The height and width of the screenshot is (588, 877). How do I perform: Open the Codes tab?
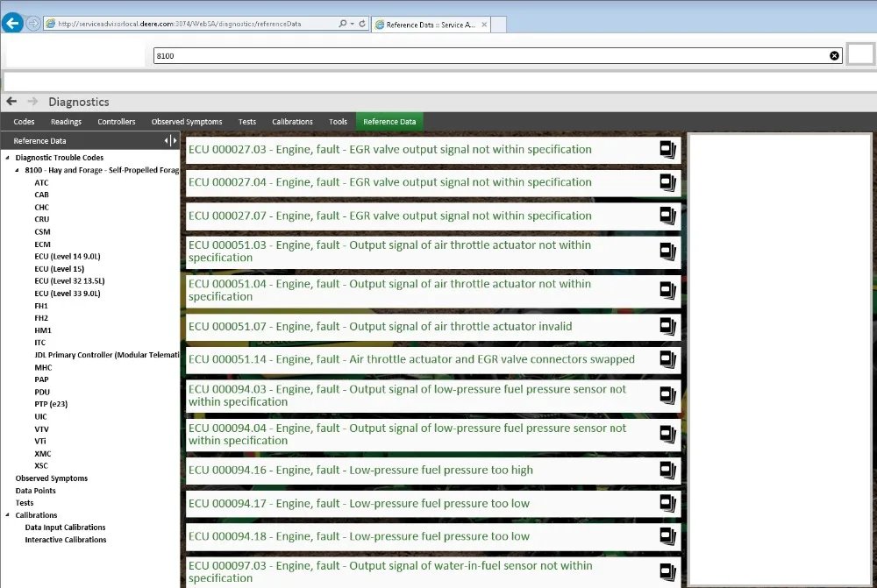(24, 122)
